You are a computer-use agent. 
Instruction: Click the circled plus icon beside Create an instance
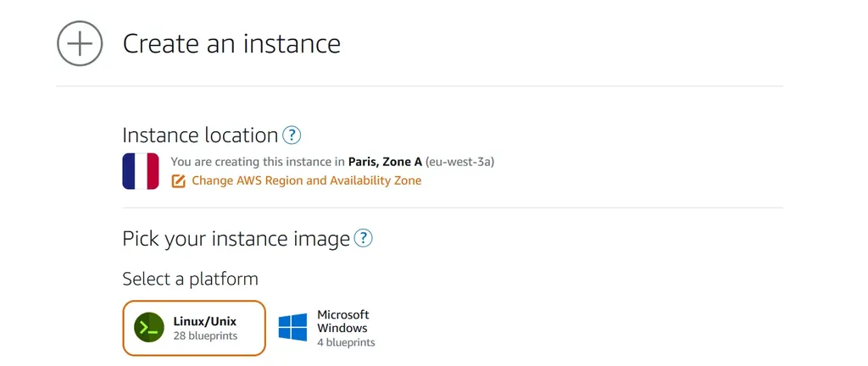[x=80, y=44]
